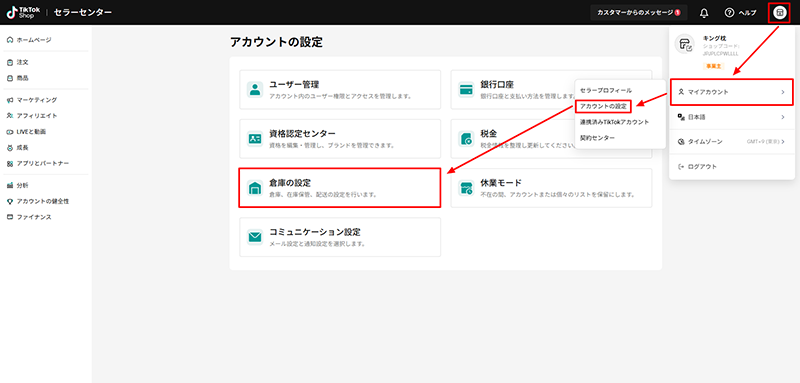Click the red message count badge
800x383 pixels.
677,13
